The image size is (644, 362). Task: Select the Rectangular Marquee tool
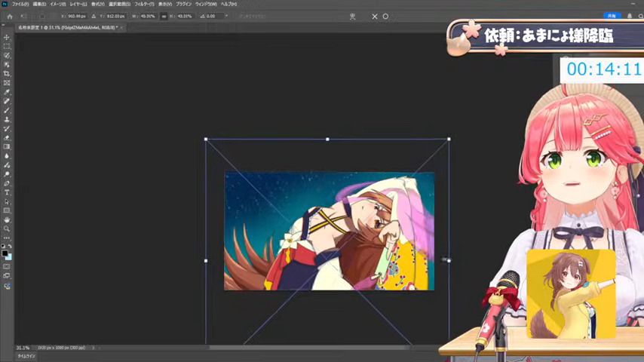click(x=7, y=47)
